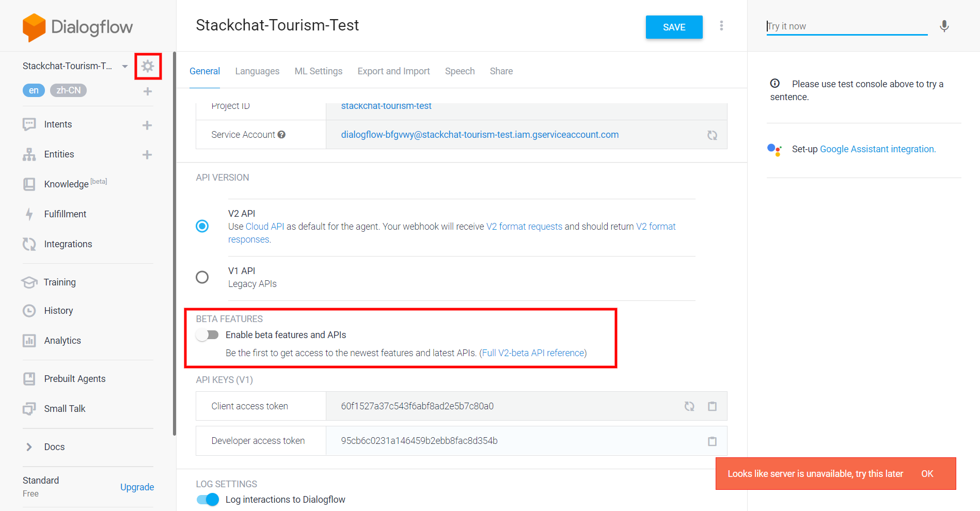Click the Dialogflow logo
The image size is (980, 511).
(77, 27)
